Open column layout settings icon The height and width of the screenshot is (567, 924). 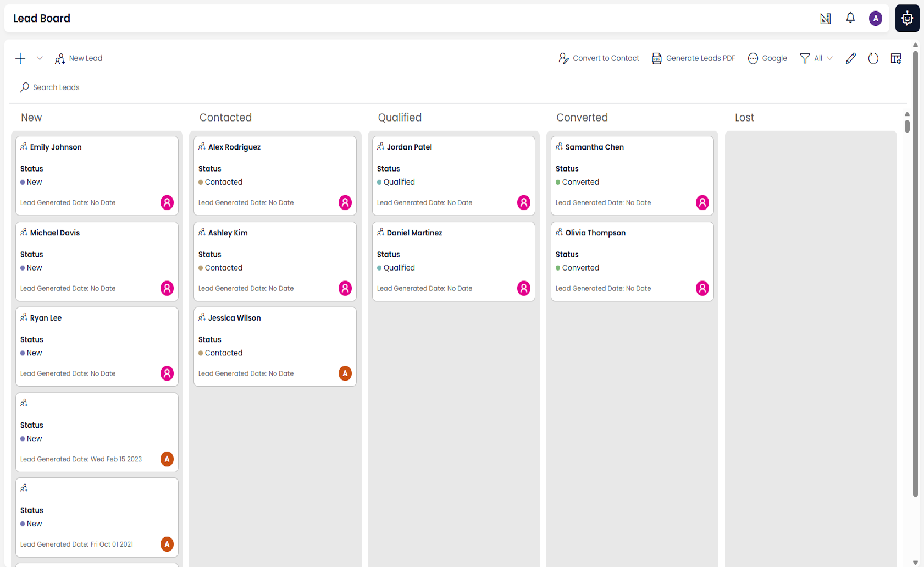tap(896, 58)
